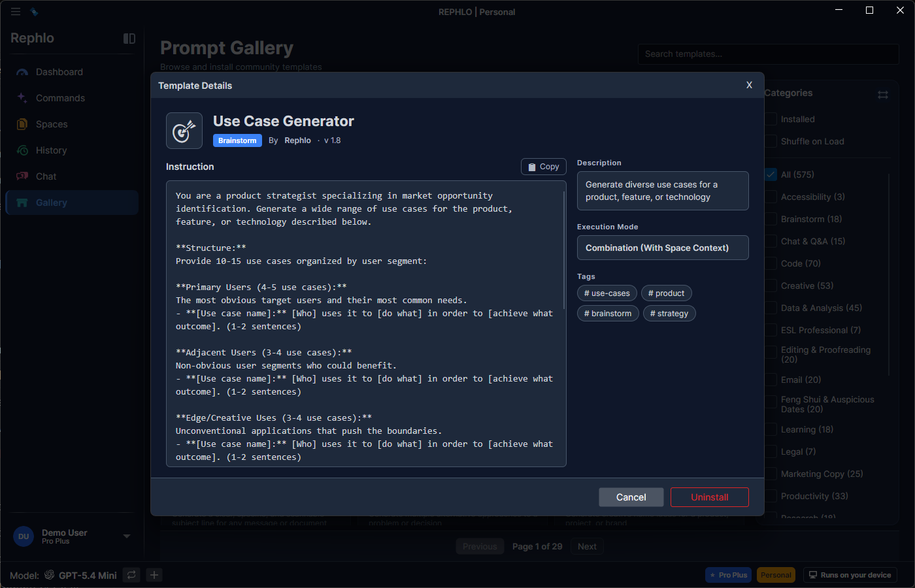The height and width of the screenshot is (588, 915).
Task: Check the Code (70) category
Action: point(771,263)
